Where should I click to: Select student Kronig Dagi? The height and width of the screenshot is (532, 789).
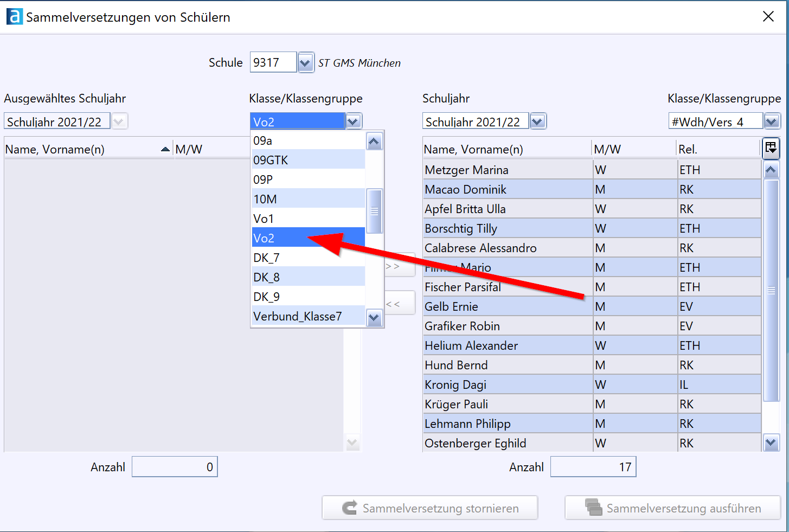coord(592,384)
